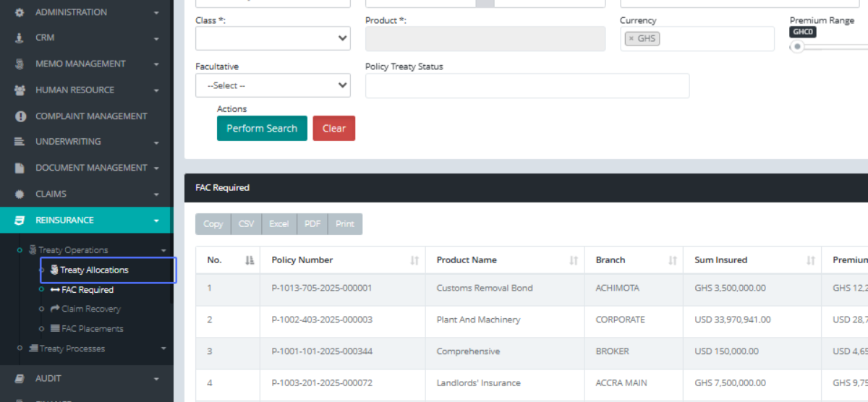Click the Claims cog icon

20,194
